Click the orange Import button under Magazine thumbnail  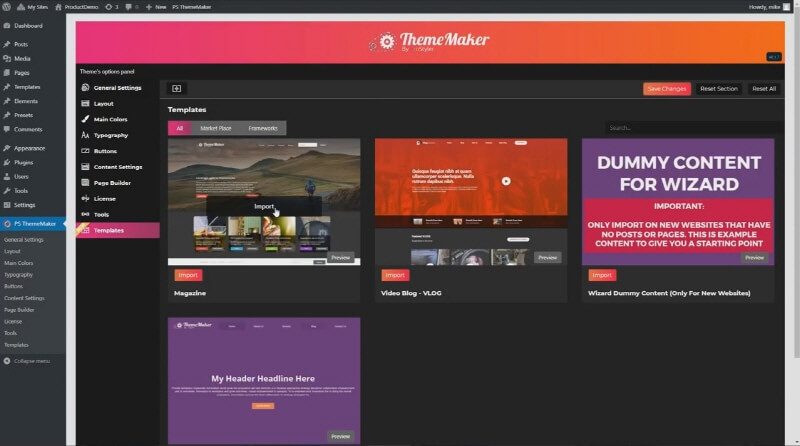[x=188, y=275]
